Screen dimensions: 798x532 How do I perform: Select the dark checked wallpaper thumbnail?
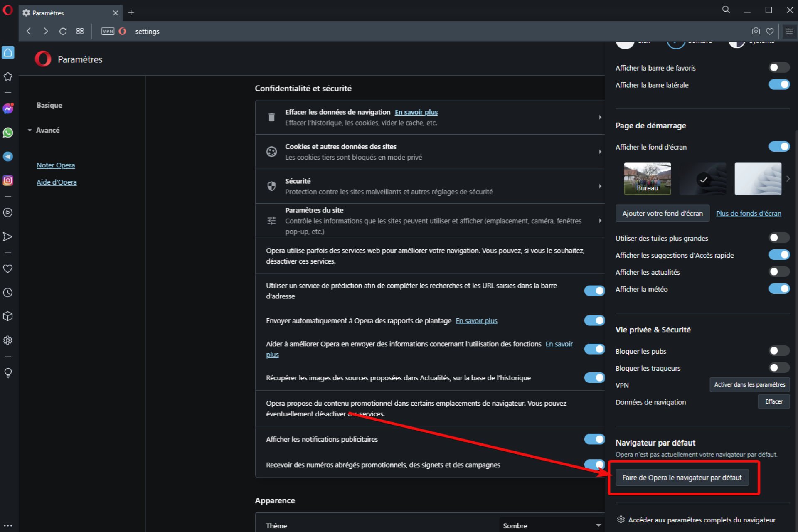[703, 179]
